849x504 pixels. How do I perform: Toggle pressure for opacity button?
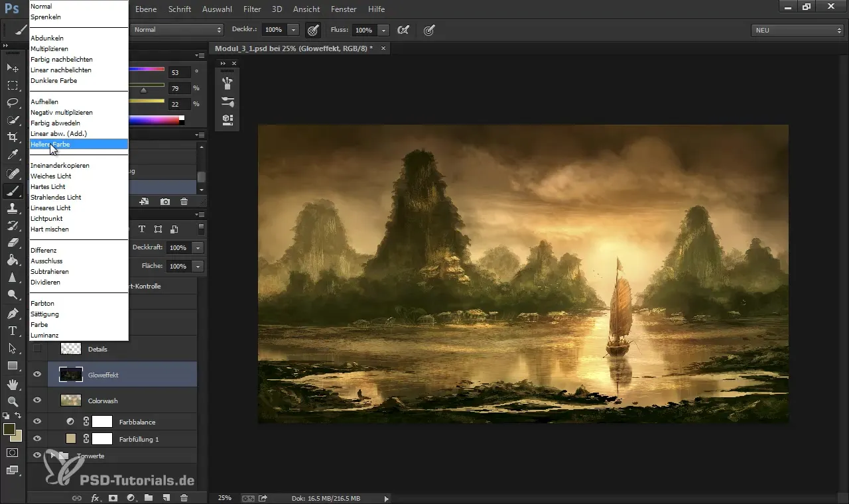(312, 30)
